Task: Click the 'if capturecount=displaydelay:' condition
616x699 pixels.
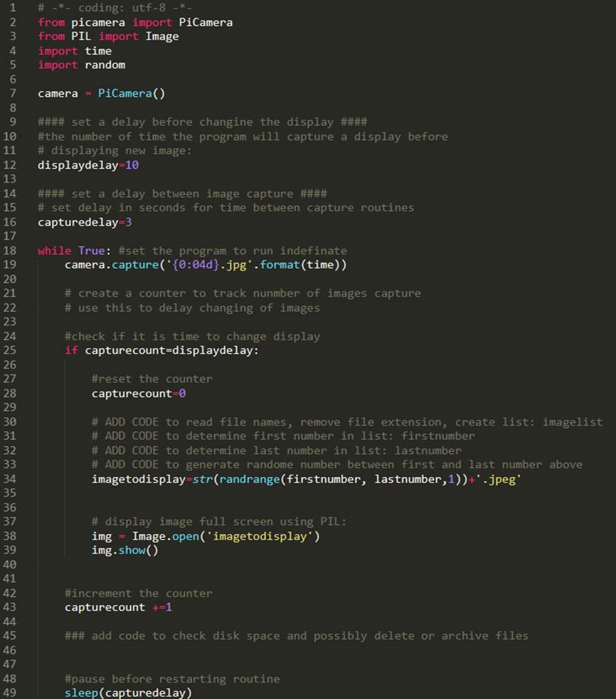Action: point(161,350)
